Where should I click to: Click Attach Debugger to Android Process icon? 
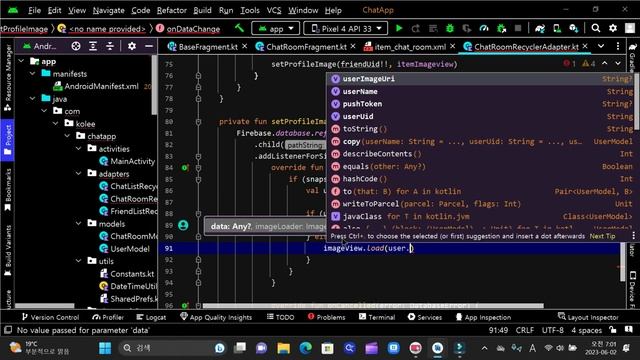501,28
